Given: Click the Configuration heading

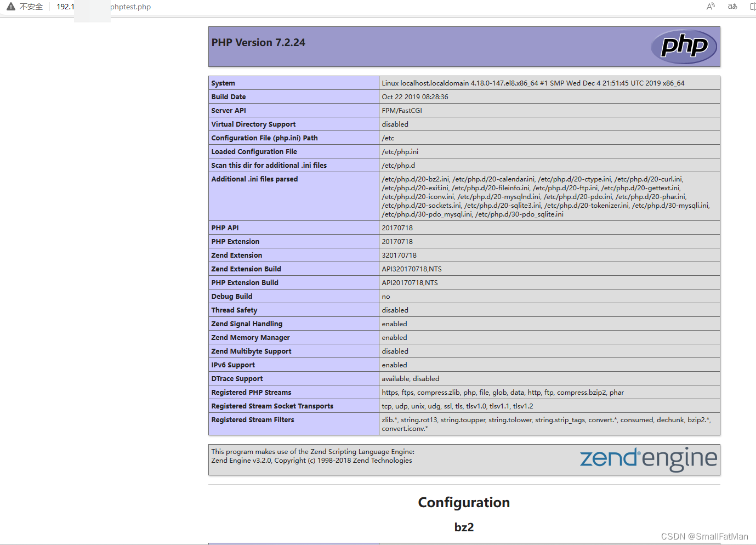Looking at the screenshot, I should (x=464, y=502).
